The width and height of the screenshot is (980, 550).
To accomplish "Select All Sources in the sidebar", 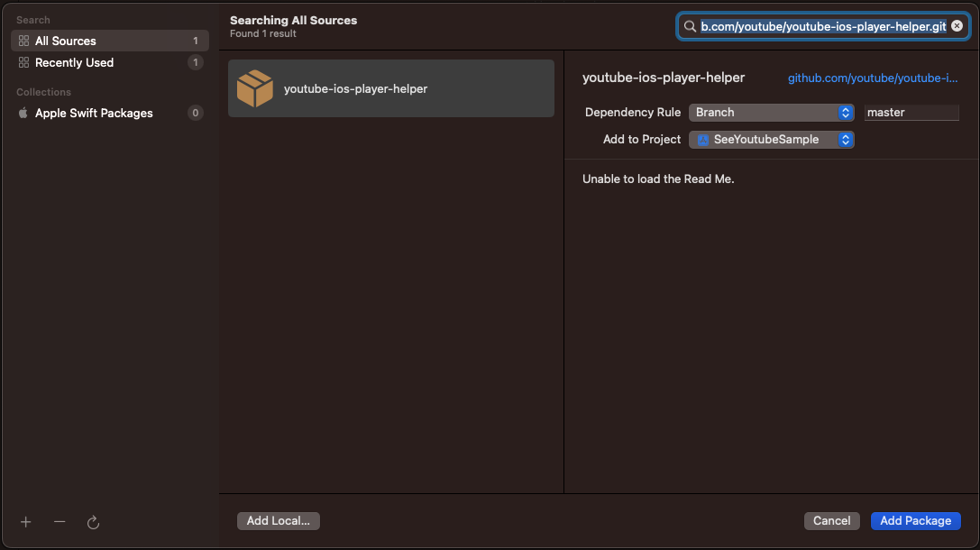I will coord(110,41).
